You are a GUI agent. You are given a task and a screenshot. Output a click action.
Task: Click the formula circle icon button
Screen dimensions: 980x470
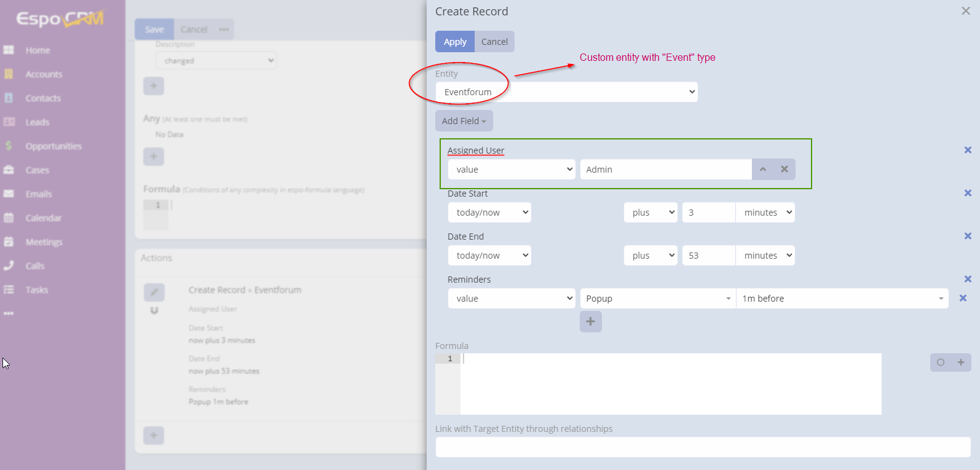pos(941,362)
